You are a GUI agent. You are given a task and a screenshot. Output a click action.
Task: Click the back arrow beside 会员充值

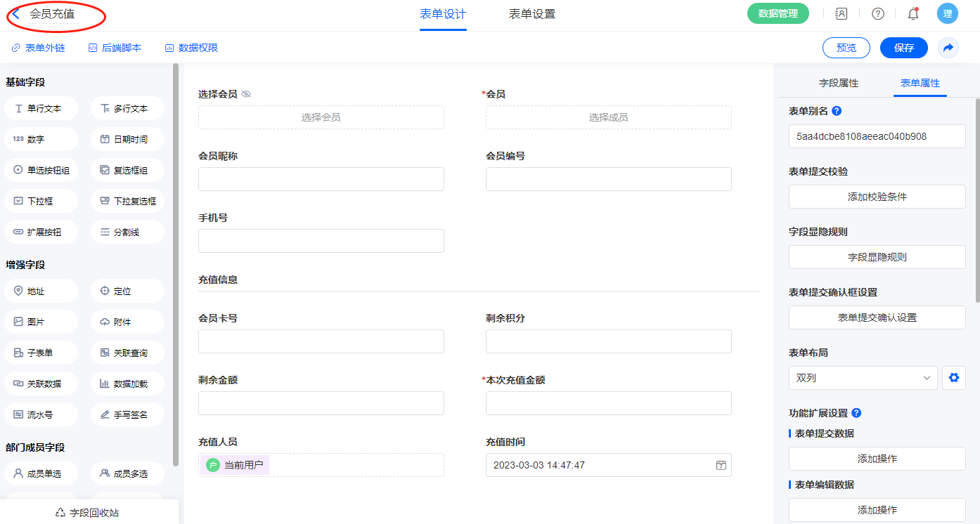point(16,14)
